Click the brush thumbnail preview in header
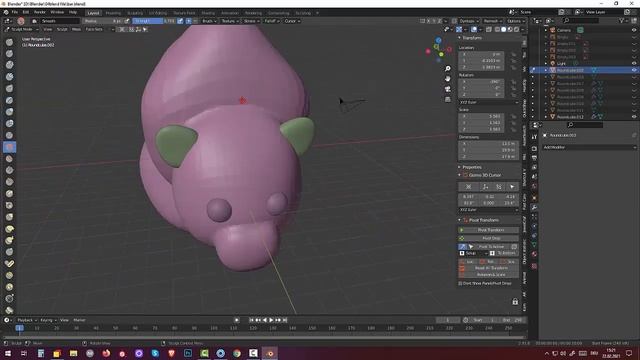The height and width of the screenshot is (360, 640). point(21,21)
